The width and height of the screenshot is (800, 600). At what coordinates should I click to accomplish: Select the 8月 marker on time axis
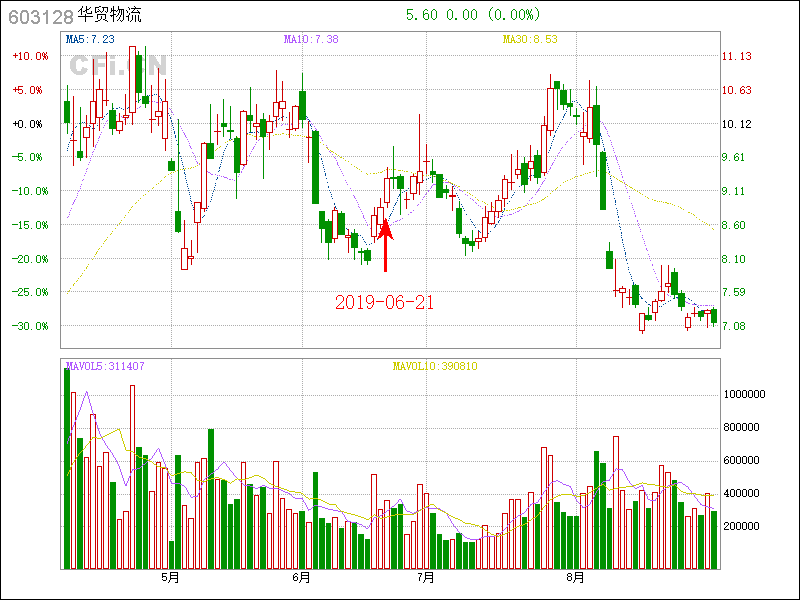574,577
